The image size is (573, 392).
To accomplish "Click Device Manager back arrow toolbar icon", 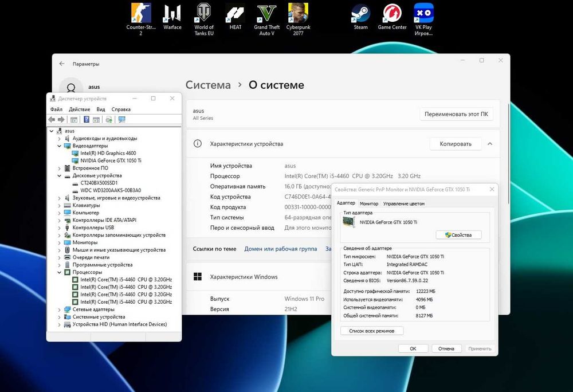I will click(52, 119).
